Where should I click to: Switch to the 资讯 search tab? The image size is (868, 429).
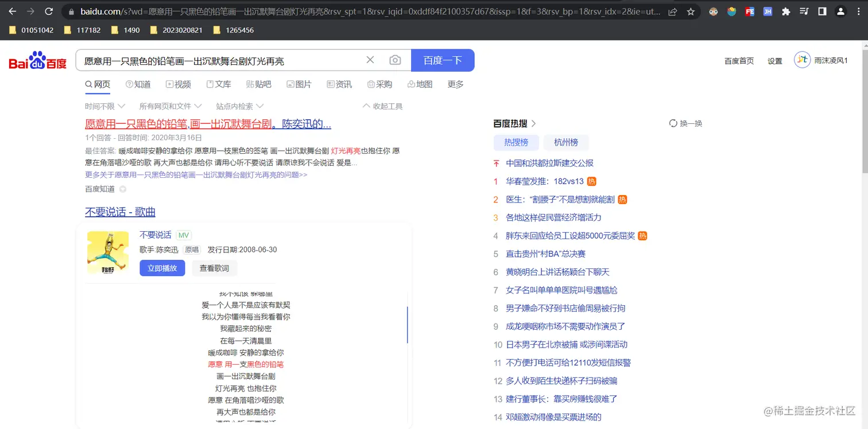point(339,84)
